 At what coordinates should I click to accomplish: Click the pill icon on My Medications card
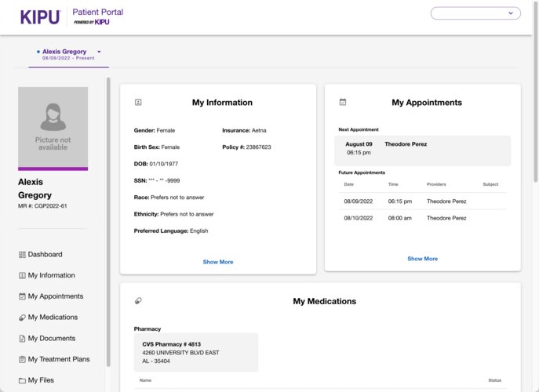[x=138, y=301]
